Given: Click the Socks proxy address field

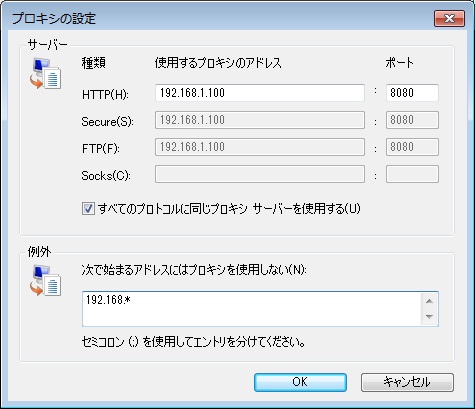Looking at the screenshot, I should (260, 174).
